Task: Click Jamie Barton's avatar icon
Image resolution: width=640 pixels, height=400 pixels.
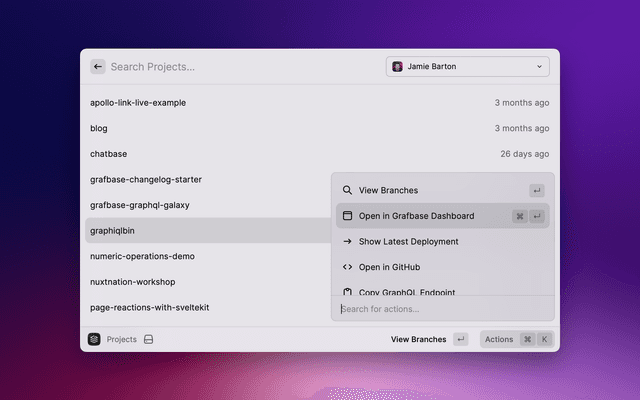Action: tap(397, 67)
